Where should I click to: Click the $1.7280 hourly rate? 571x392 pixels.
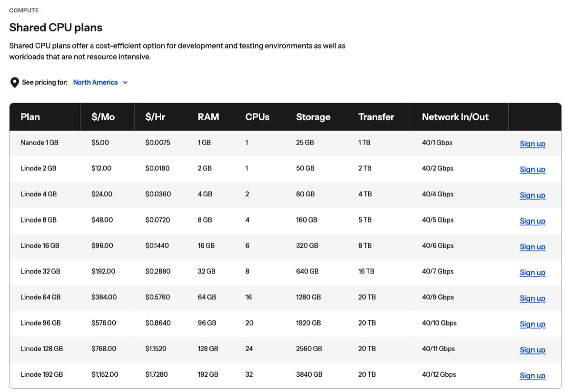[x=157, y=374]
